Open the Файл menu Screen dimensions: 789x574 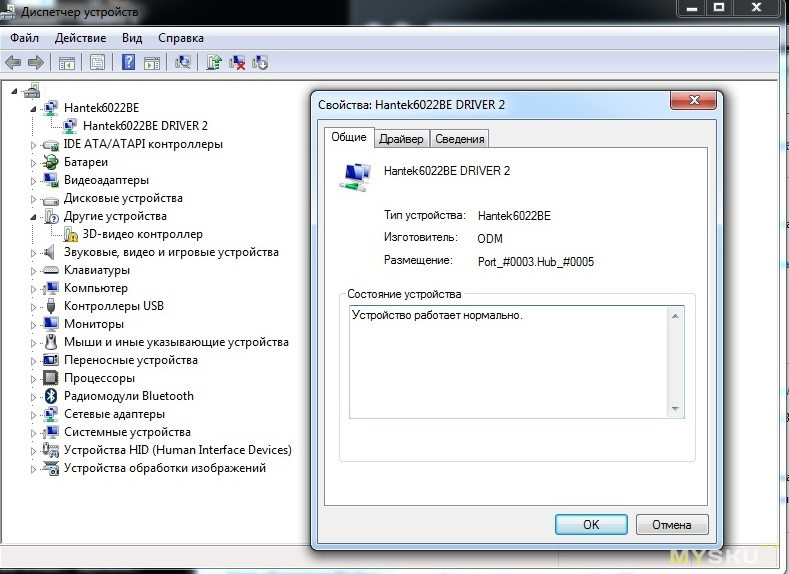click(24, 38)
